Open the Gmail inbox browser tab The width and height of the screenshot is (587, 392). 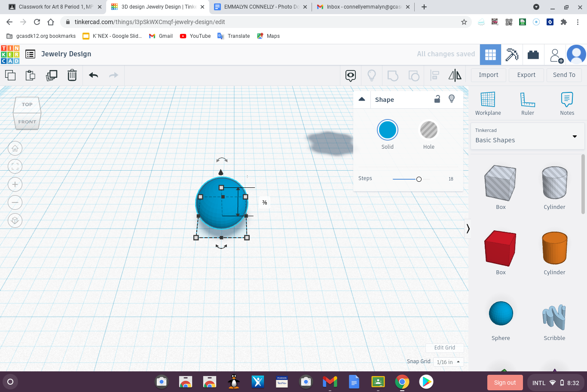[362, 7]
